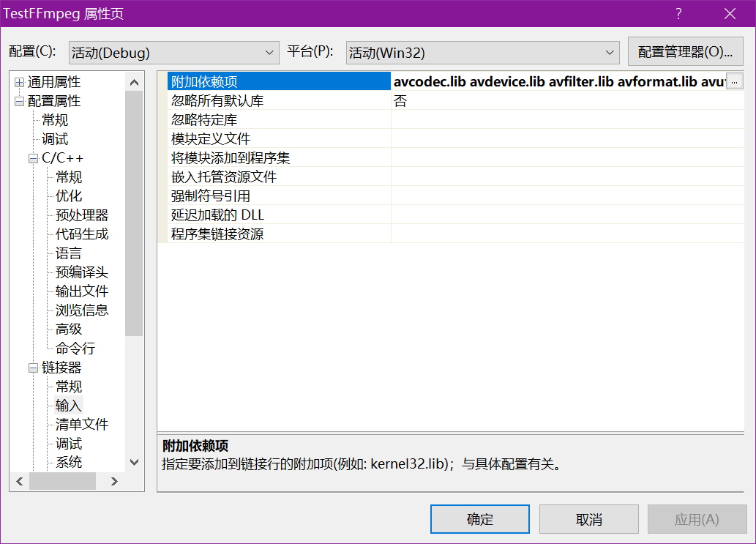
Task: Select 代码生成 in the tree
Action: point(82,234)
